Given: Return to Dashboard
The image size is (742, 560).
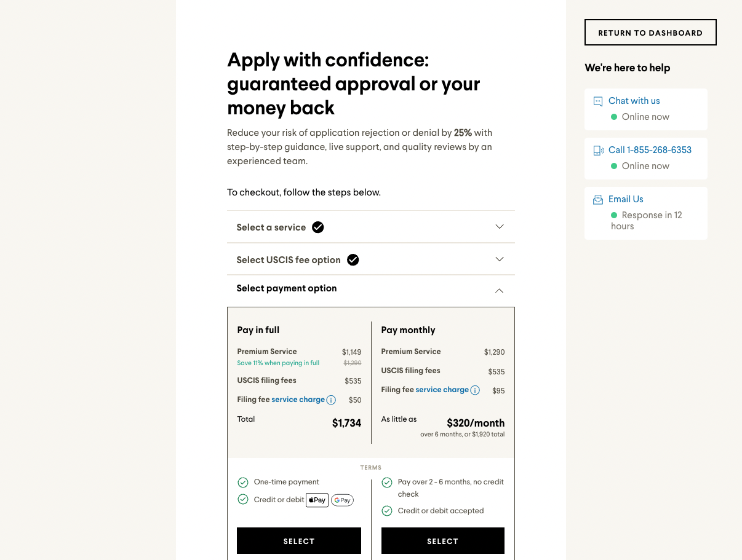Looking at the screenshot, I should 650,33.
